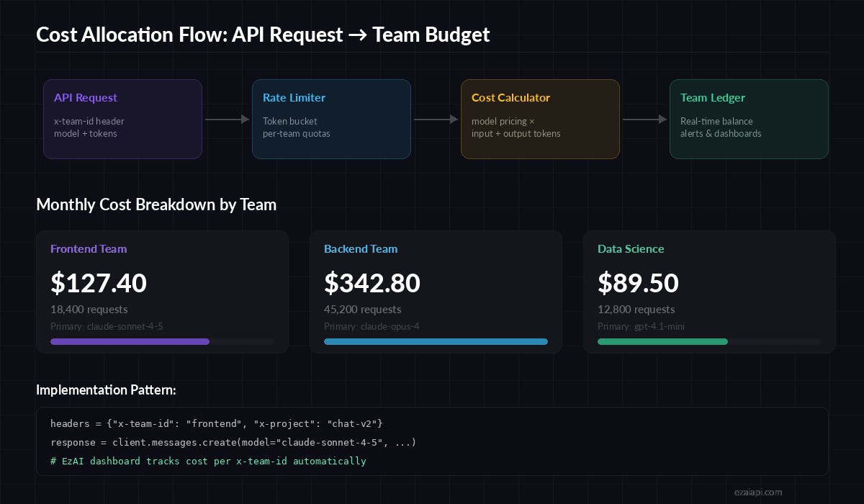Image resolution: width=864 pixels, height=504 pixels.
Task: Click the Cost Calculator stage card
Action: 540,119
